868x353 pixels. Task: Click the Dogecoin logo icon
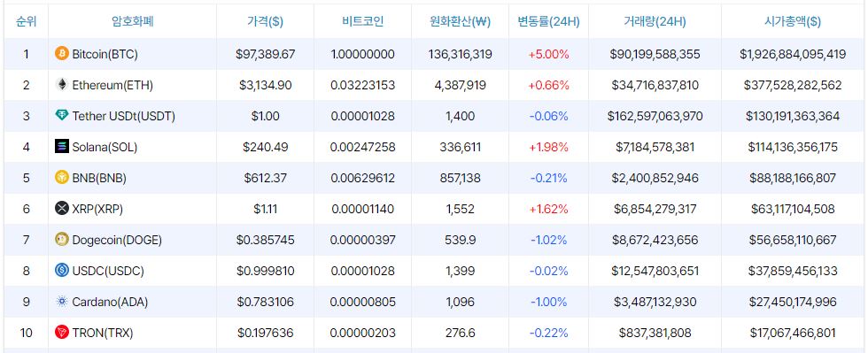(62, 240)
